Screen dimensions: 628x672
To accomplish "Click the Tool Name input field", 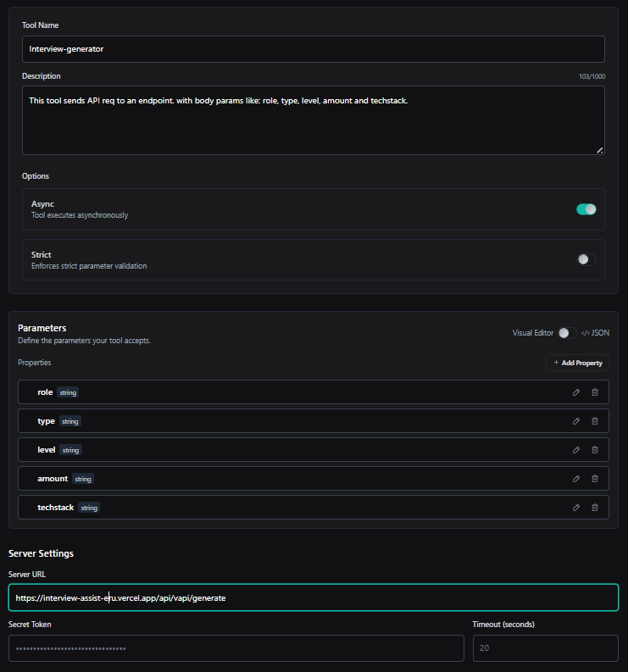I will point(313,49).
